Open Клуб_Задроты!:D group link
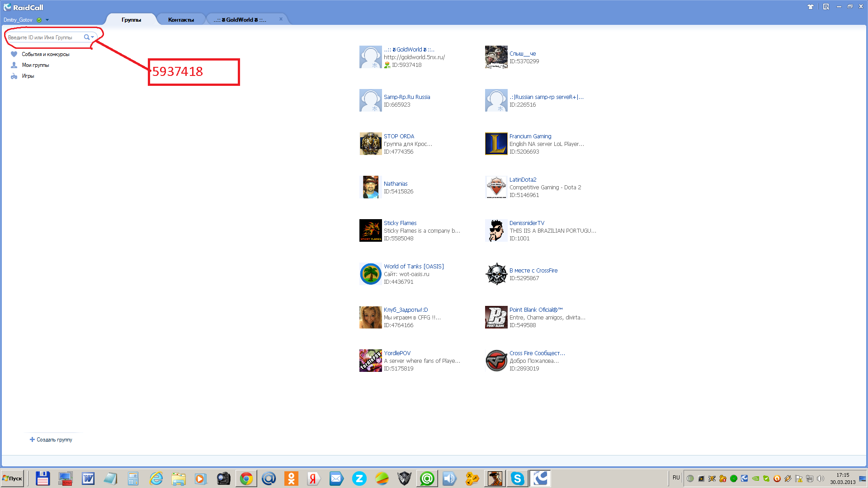Image resolution: width=868 pixels, height=488 pixels. pyautogui.click(x=406, y=310)
